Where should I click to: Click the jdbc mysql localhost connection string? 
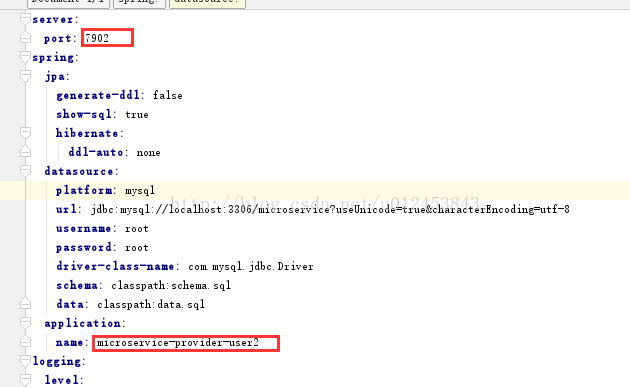click(x=330, y=209)
